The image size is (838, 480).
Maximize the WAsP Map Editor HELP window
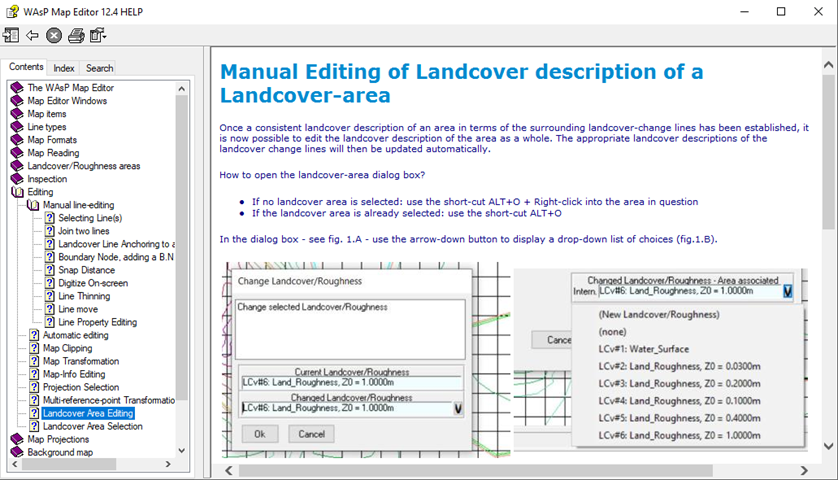[781, 11]
